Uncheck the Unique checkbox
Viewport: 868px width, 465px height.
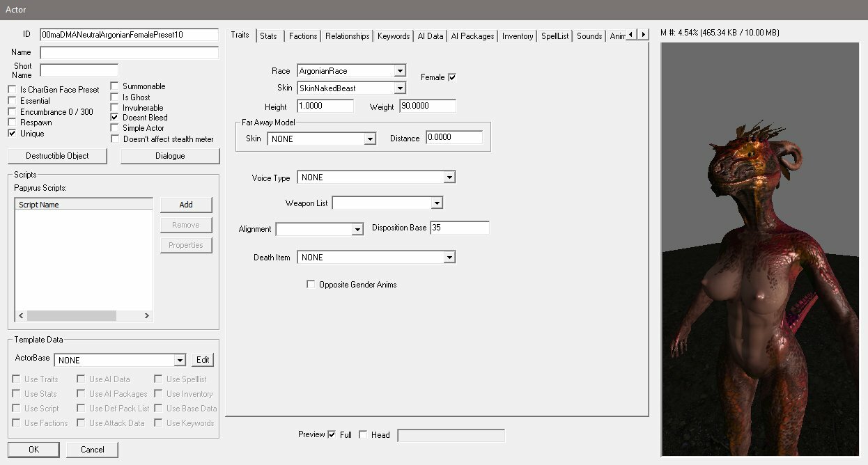(12, 134)
